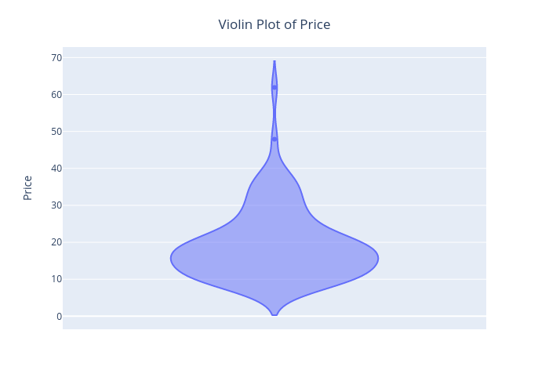The height and width of the screenshot is (392, 549).
Task: Click the lower outlier point near 48
Action: (x=274, y=140)
